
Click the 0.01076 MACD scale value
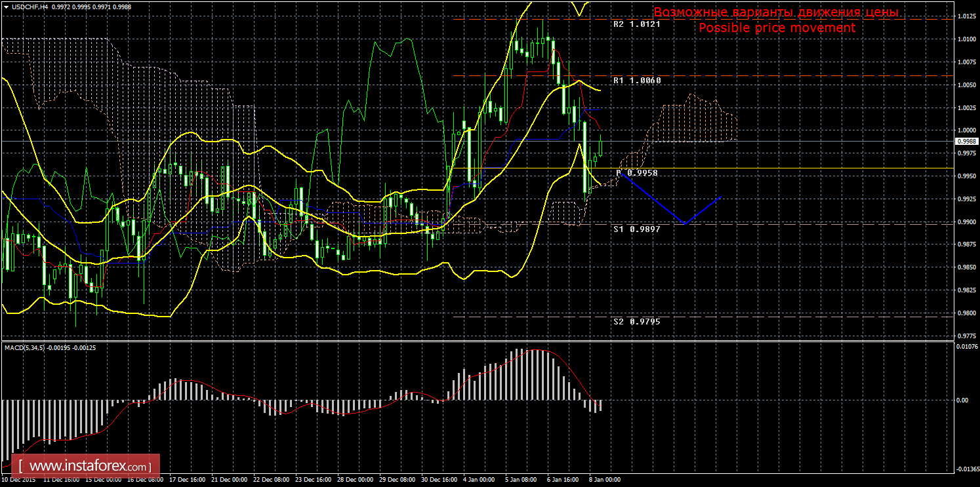click(964, 347)
